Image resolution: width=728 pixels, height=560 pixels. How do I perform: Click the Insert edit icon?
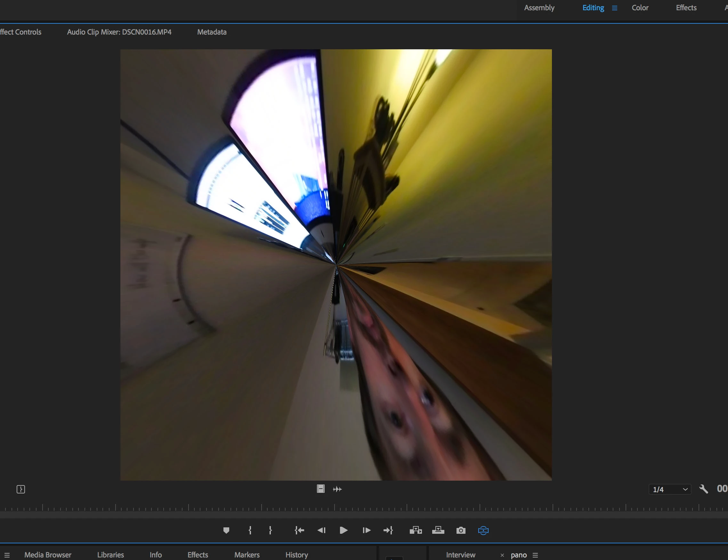click(x=416, y=530)
